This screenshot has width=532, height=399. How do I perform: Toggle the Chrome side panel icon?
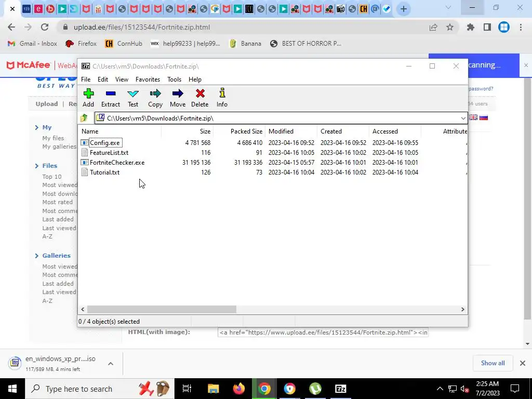coord(487,27)
